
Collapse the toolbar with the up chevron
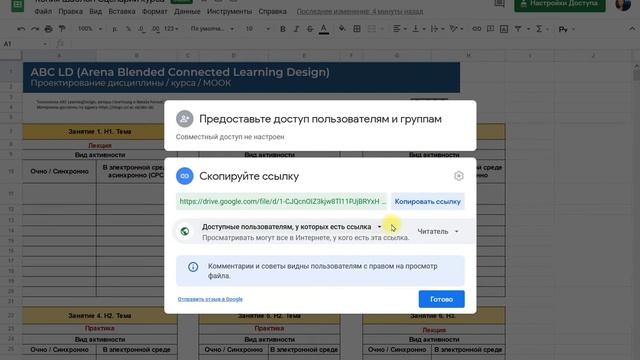click(632, 29)
